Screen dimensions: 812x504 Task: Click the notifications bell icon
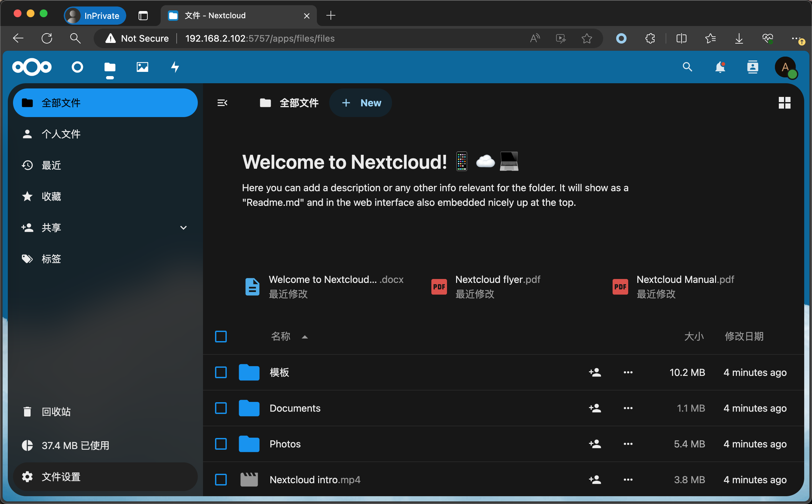(x=720, y=67)
